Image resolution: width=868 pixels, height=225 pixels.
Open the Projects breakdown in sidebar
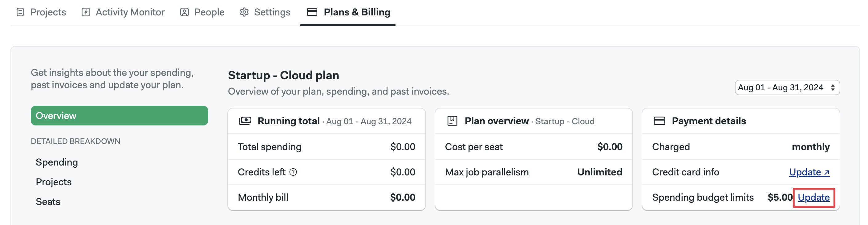[54, 182]
